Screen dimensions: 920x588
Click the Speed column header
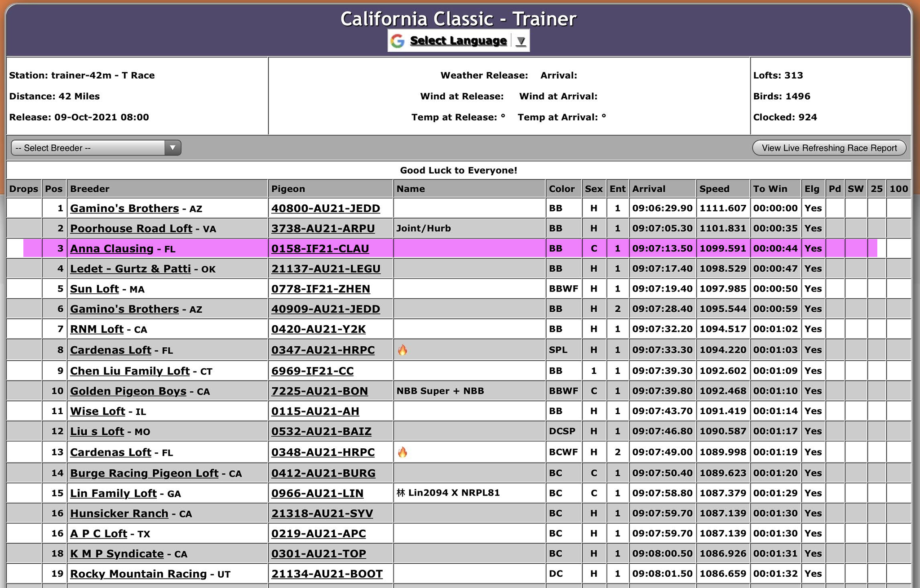[714, 189]
